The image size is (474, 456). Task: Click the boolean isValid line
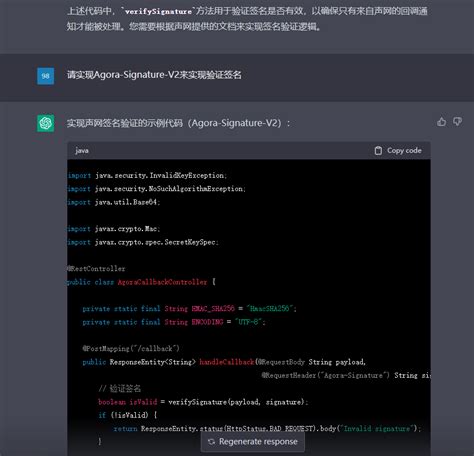[203, 402]
